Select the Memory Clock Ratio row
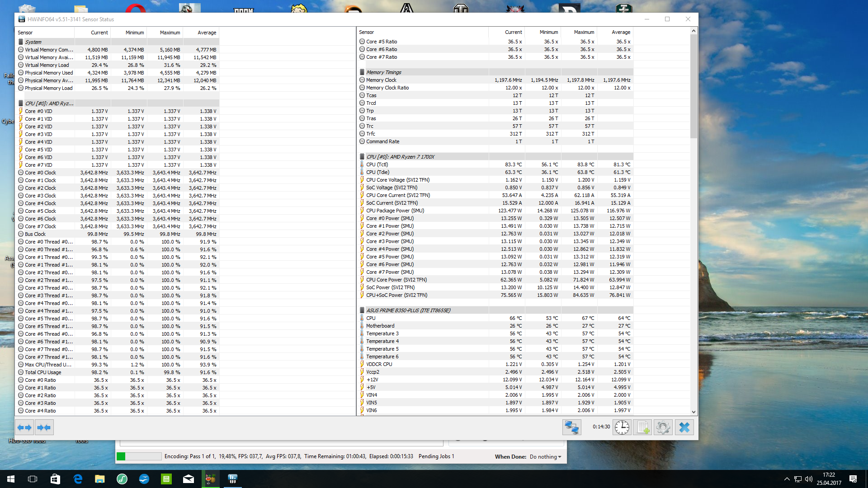This screenshot has height=488, width=868. pyautogui.click(x=495, y=88)
